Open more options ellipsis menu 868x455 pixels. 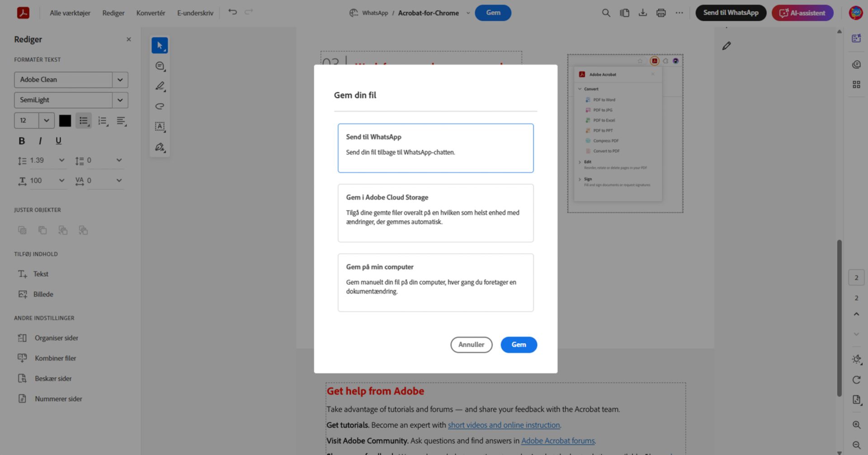[x=679, y=13]
